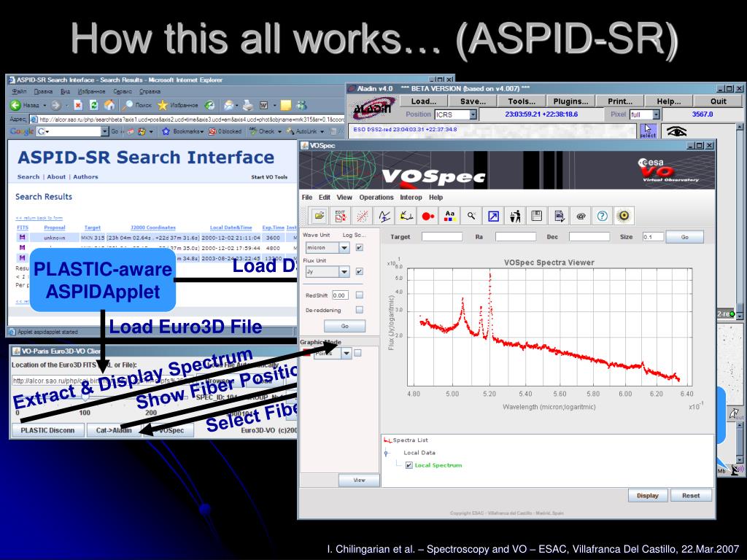747x560 pixels.
Task: Open the Help menu in VOSpec
Action: pos(436,197)
